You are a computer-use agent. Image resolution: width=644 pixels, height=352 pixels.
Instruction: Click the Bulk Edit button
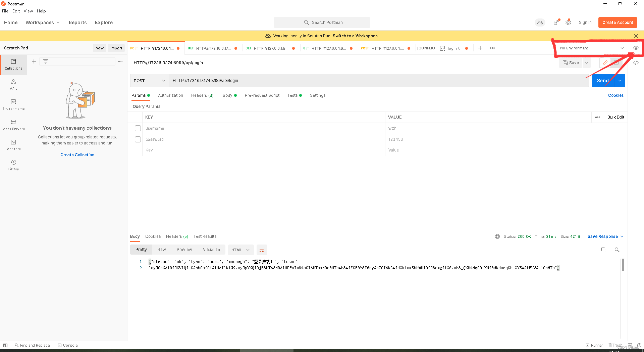pos(616,117)
